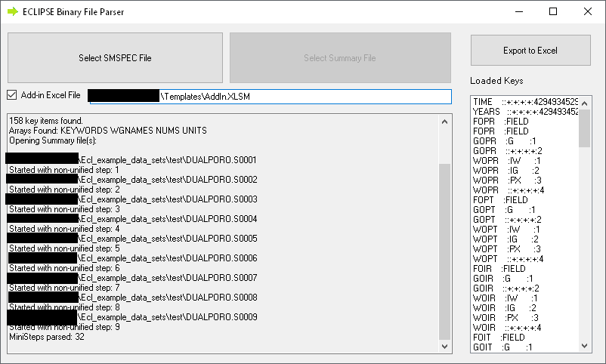Click the log panel scroll up arrow
This screenshot has width=606, height=364.
tap(444, 121)
